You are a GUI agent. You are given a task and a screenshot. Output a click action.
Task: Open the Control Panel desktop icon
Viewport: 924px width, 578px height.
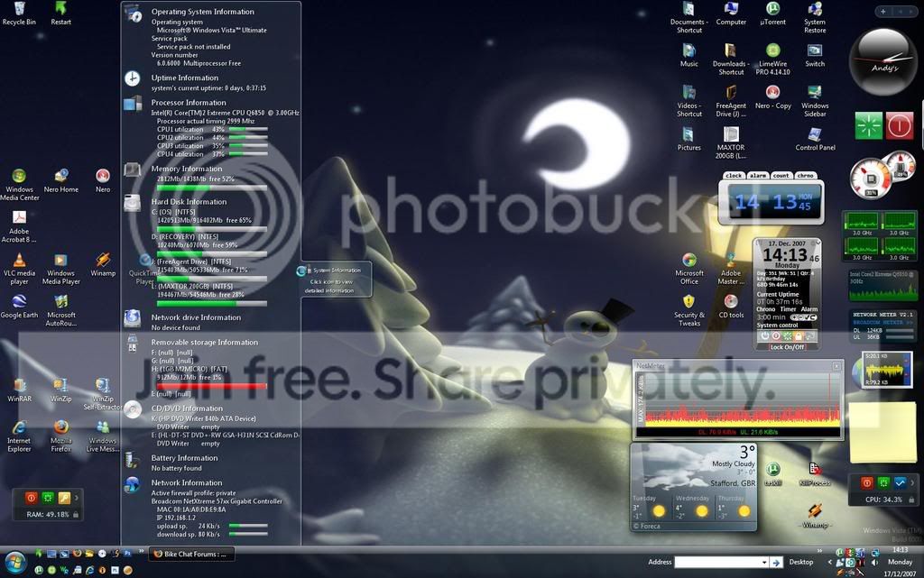[x=815, y=139]
